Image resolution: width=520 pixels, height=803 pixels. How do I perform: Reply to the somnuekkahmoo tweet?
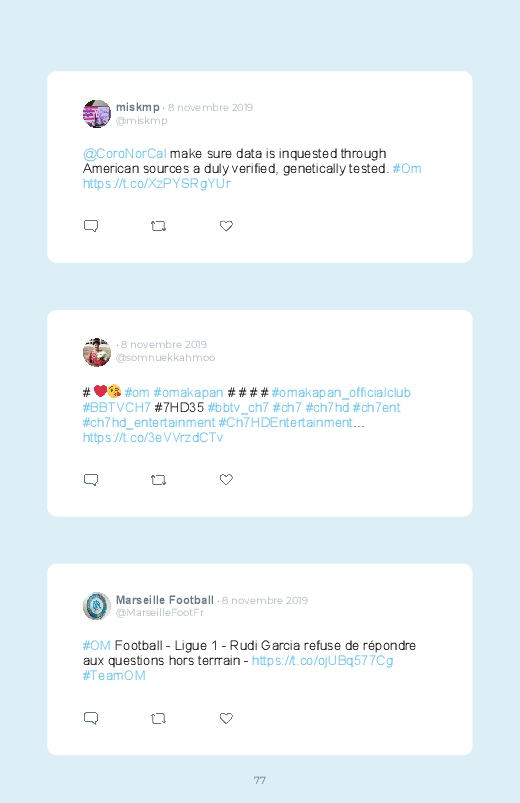click(x=91, y=480)
